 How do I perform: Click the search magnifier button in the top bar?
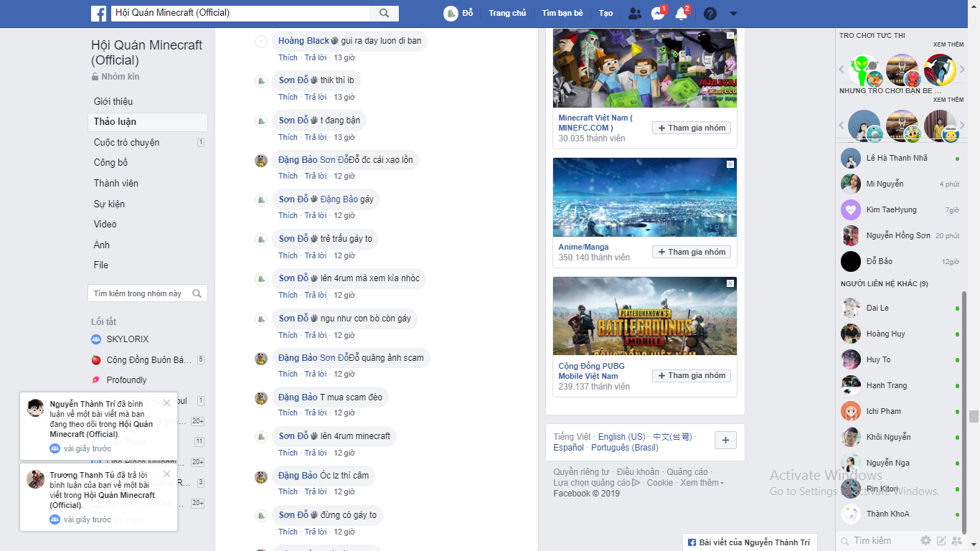pyautogui.click(x=384, y=13)
